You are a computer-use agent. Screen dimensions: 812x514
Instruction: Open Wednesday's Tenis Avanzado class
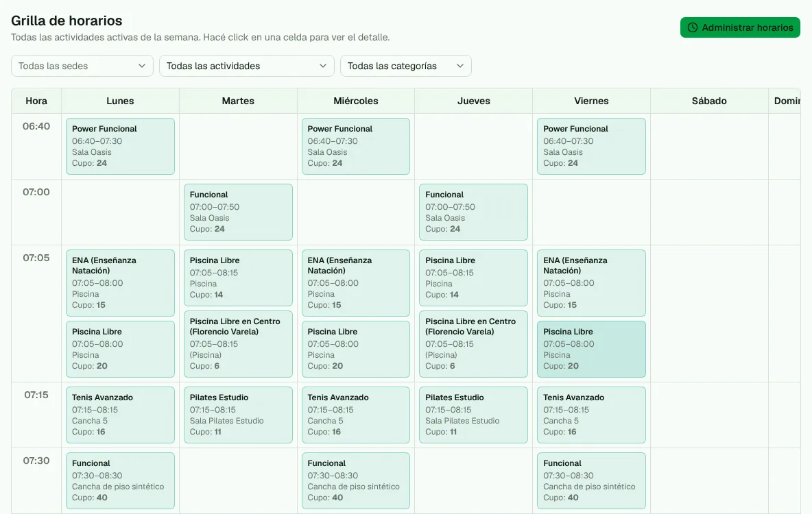356,415
